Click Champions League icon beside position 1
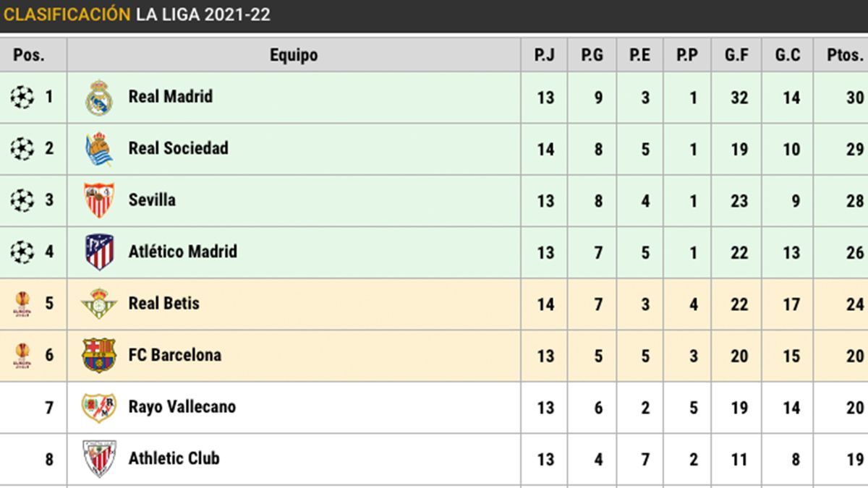Viewport: 868px width, 488px height. pyautogui.click(x=22, y=97)
